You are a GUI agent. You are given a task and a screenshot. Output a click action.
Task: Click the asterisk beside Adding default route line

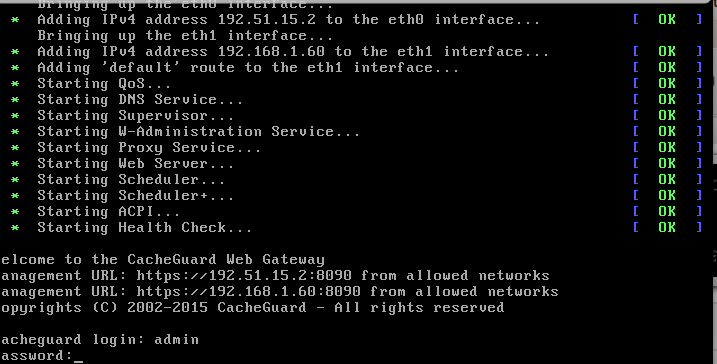pos(15,68)
